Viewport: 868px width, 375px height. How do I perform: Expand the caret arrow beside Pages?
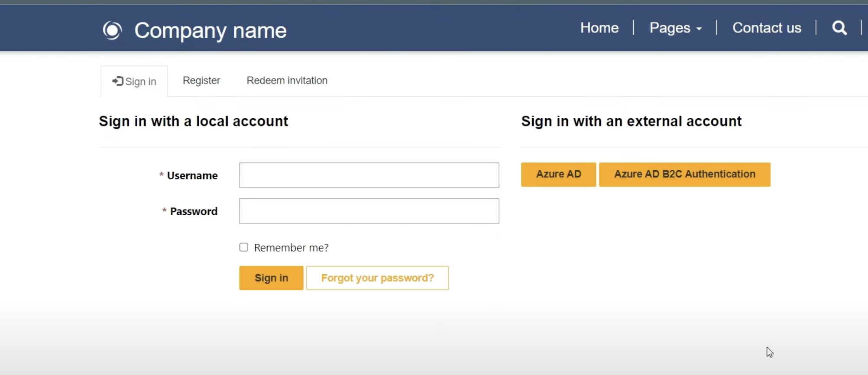[699, 29]
